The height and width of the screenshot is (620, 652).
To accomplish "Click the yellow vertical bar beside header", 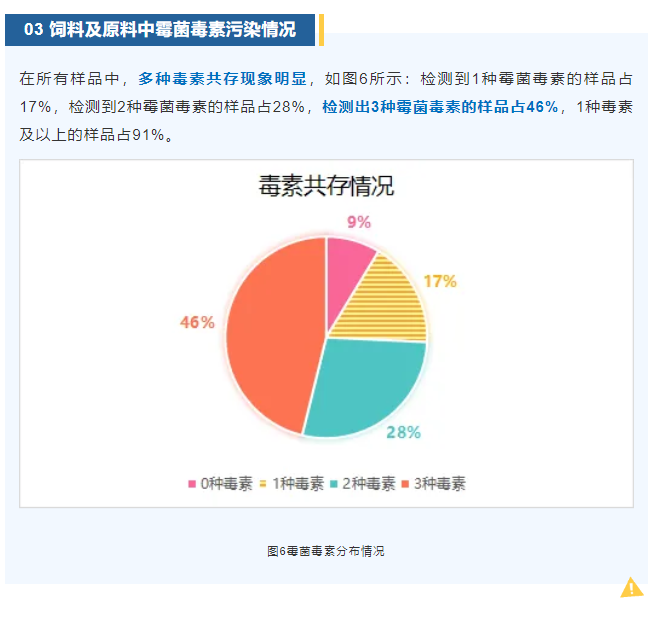I will click(321, 30).
